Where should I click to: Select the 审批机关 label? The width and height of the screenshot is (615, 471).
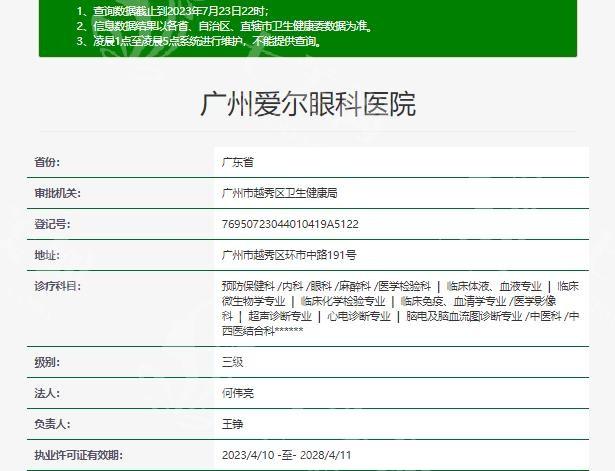pyautogui.click(x=57, y=193)
